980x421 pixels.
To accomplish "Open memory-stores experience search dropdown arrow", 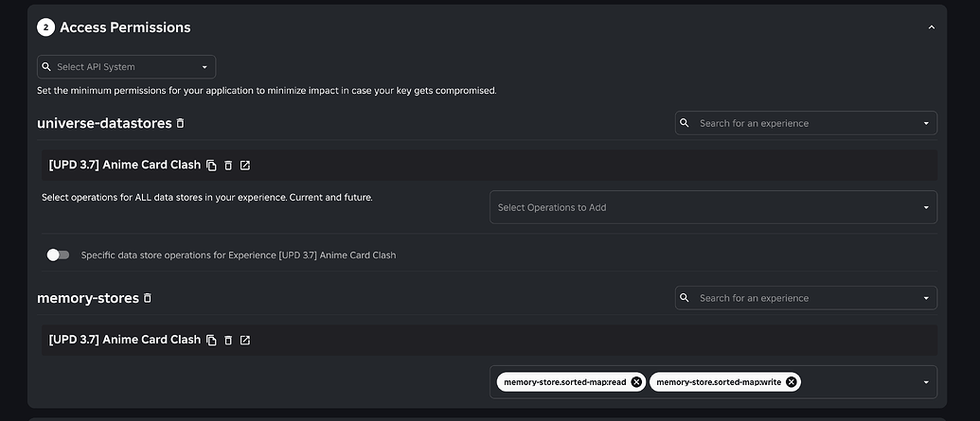I will (926, 298).
